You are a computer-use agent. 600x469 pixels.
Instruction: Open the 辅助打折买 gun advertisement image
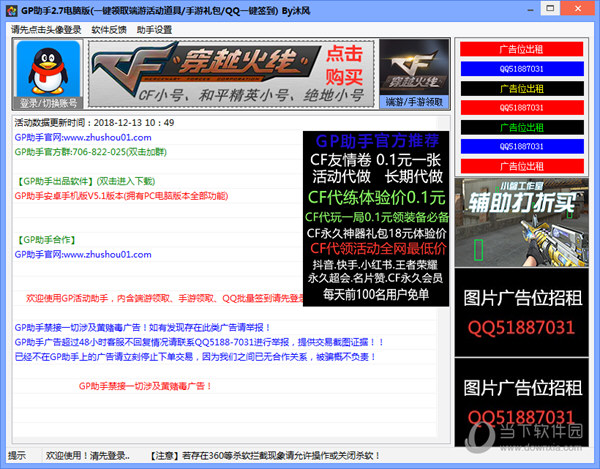tap(522, 223)
